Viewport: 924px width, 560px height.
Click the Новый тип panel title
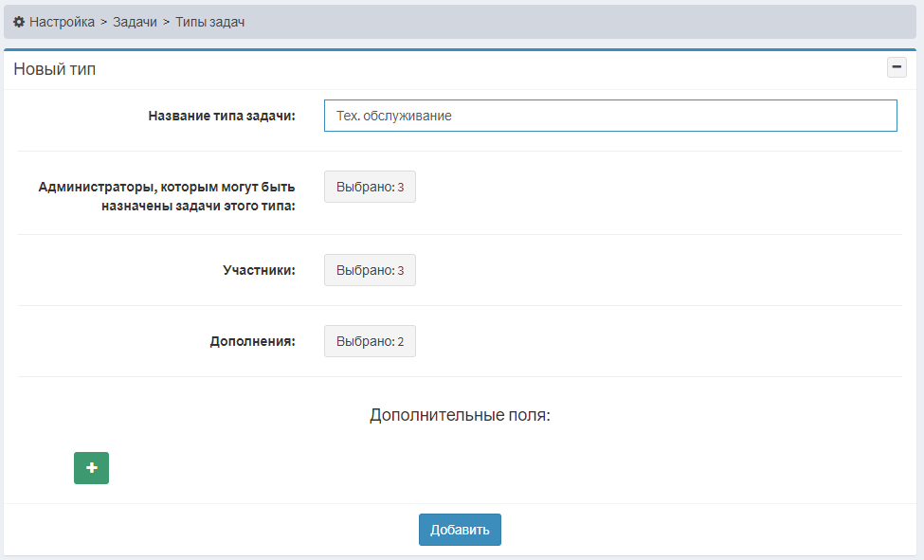pyautogui.click(x=54, y=69)
